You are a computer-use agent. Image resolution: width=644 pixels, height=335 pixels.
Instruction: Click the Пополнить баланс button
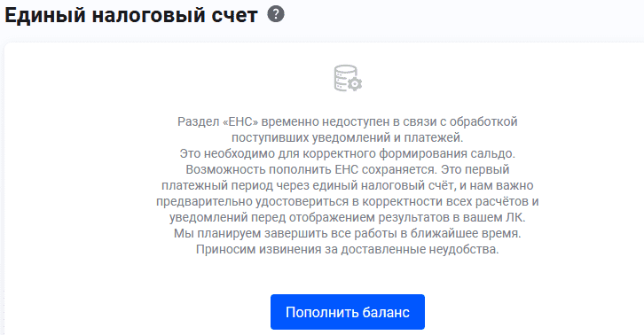tap(348, 312)
